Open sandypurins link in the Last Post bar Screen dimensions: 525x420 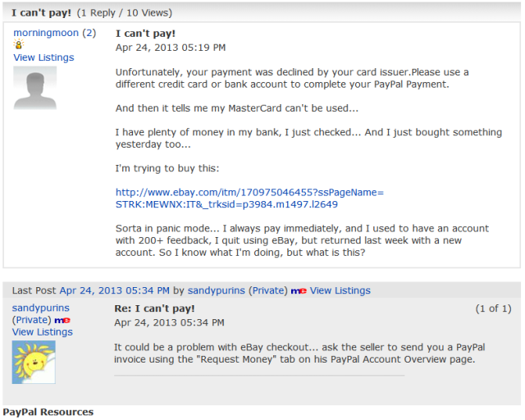[216, 290]
